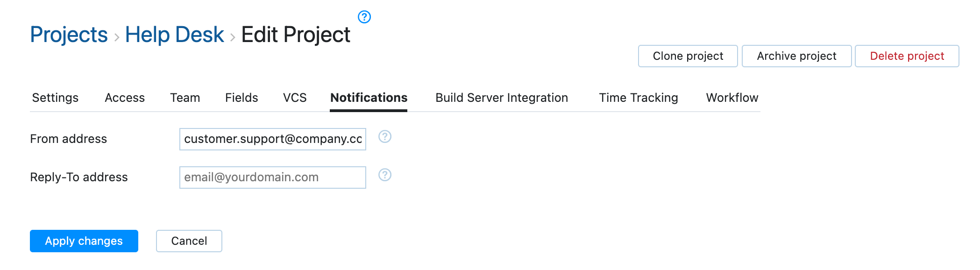
Task: Navigate to Projects via breadcrumb link
Action: click(x=68, y=34)
